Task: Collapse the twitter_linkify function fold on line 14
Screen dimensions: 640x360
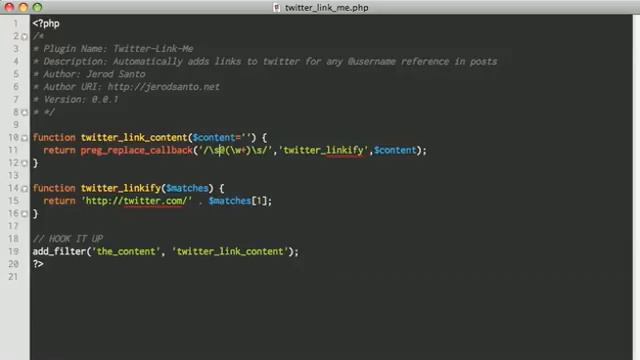Action: point(24,189)
